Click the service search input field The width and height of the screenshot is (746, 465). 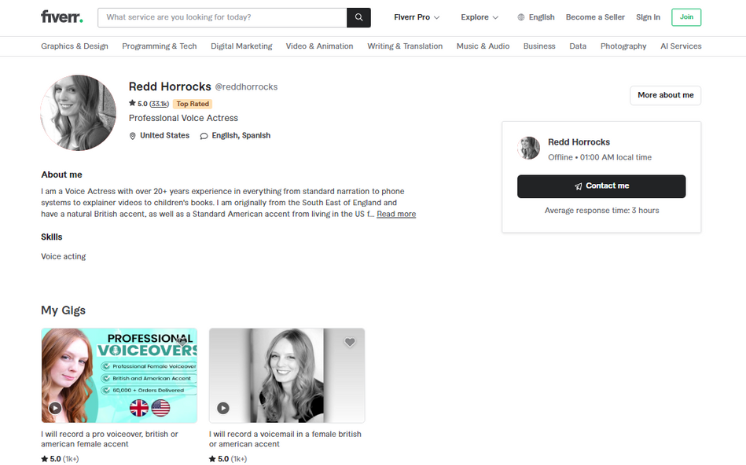point(222,18)
